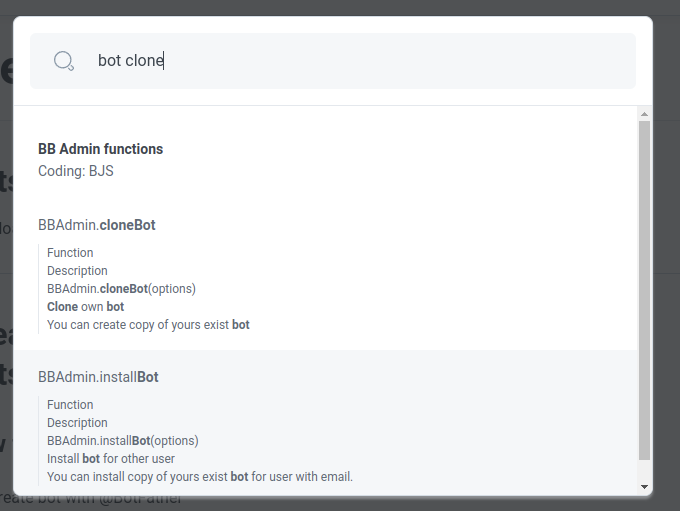Open "You can create copy of yours exist bot"

[148, 325]
